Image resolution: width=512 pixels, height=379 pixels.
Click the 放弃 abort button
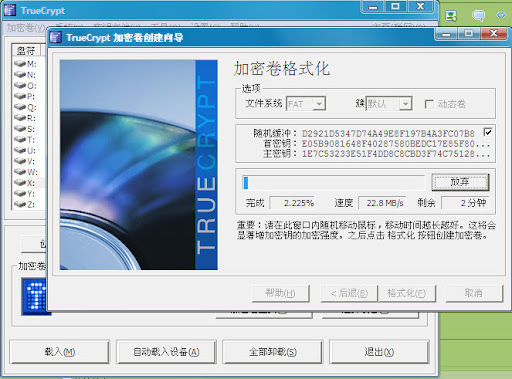tap(460, 182)
